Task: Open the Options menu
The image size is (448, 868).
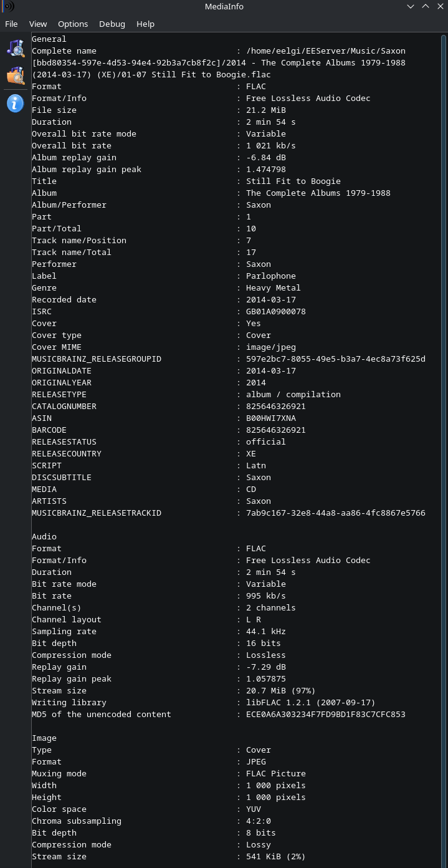Action: (73, 24)
